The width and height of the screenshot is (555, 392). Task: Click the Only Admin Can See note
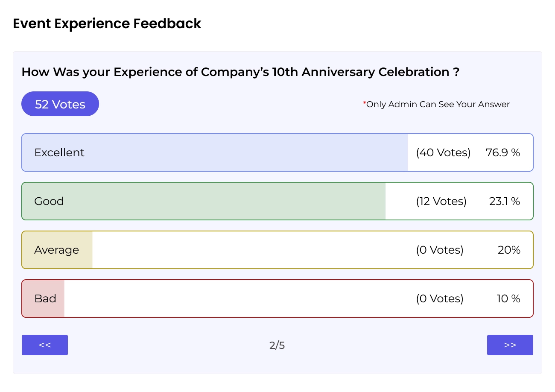pyautogui.click(x=436, y=104)
